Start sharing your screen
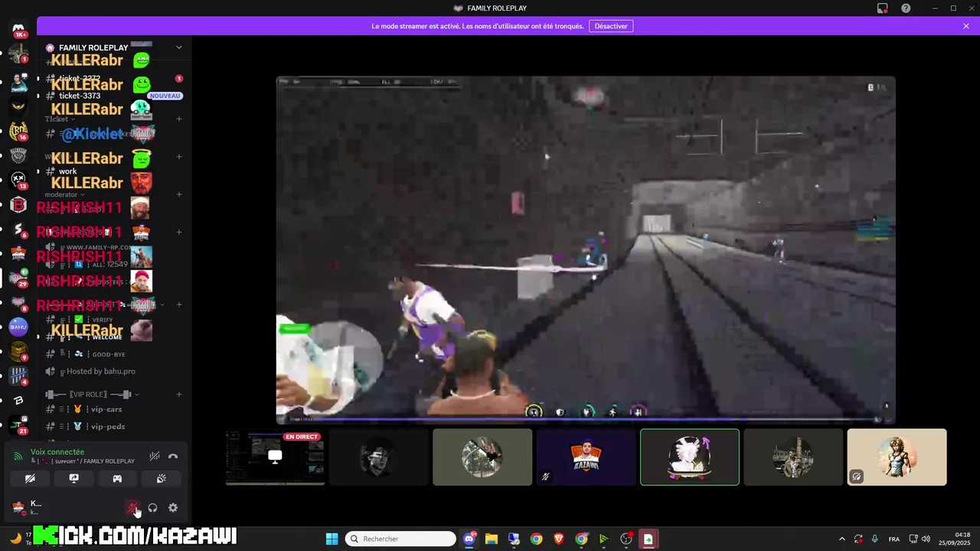Screen dimensions: 980x551 (x=73, y=478)
